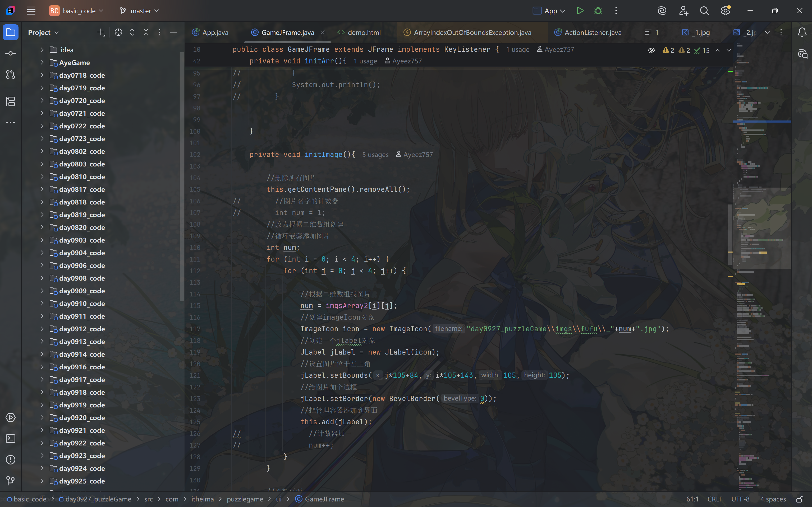Click the UTF-8 encoding status button
812x507 pixels.
[x=740, y=499]
